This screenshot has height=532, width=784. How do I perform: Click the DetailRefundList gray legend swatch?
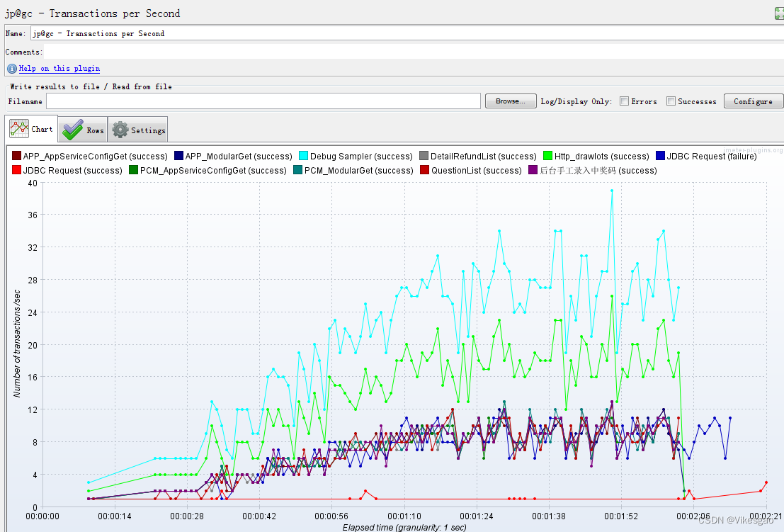(424, 156)
